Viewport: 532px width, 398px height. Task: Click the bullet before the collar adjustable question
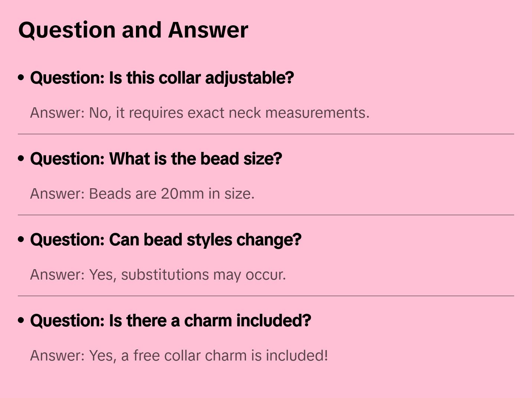point(21,78)
